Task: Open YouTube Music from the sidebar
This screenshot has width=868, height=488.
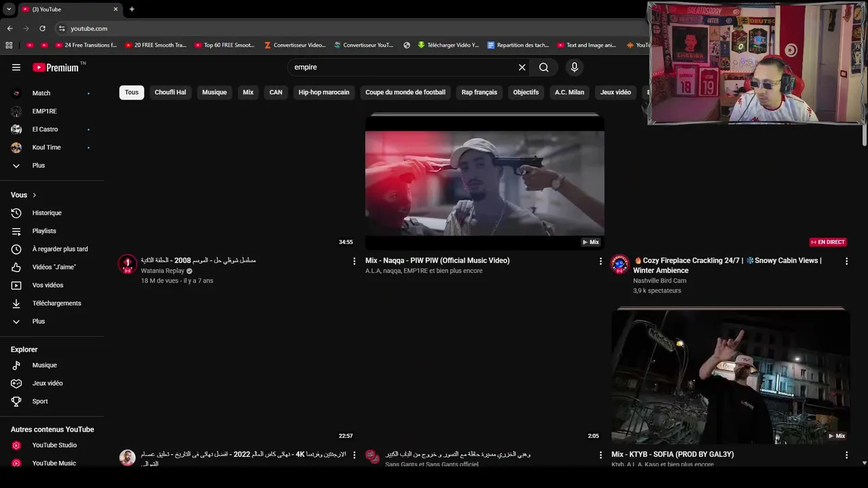Action: point(52,463)
